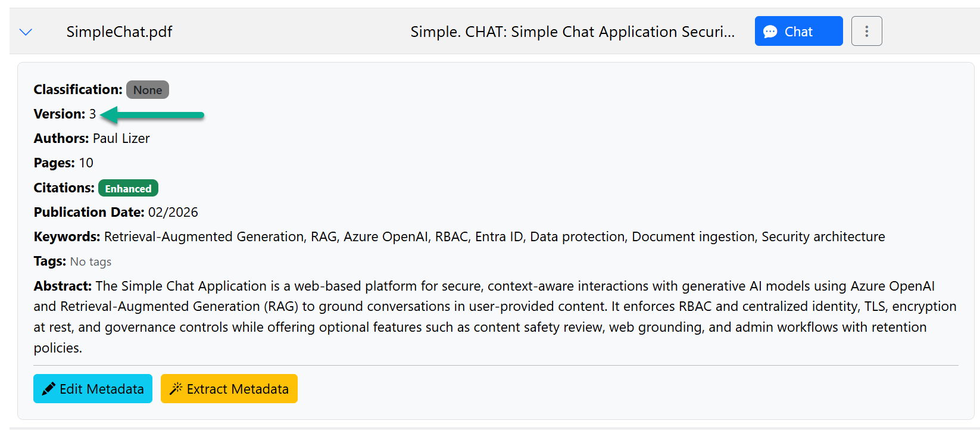Click the pencil icon on Edit Metadata
980x430 pixels.
49,390
